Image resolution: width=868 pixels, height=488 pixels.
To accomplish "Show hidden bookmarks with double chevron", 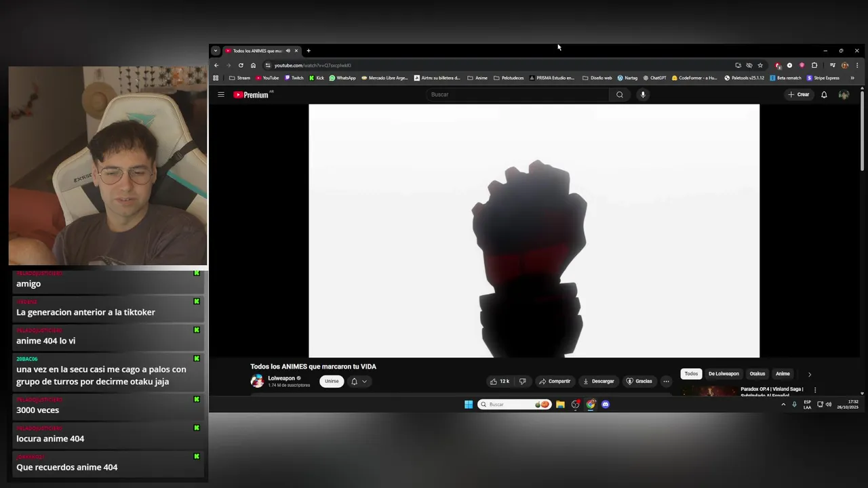I will point(852,78).
